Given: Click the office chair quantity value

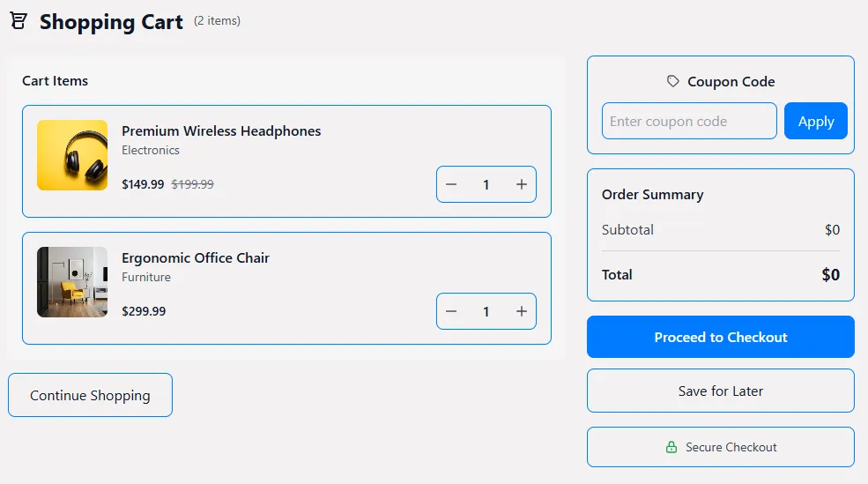Looking at the screenshot, I should pyautogui.click(x=486, y=312).
